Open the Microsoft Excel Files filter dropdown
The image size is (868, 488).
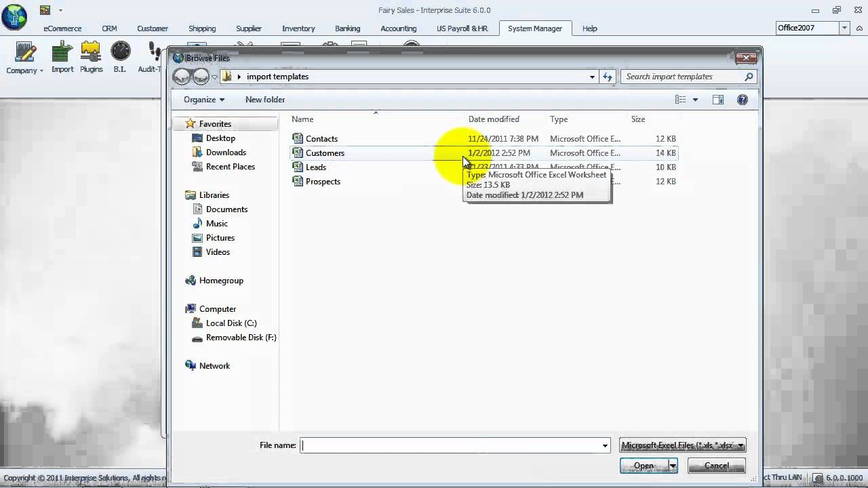point(682,445)
